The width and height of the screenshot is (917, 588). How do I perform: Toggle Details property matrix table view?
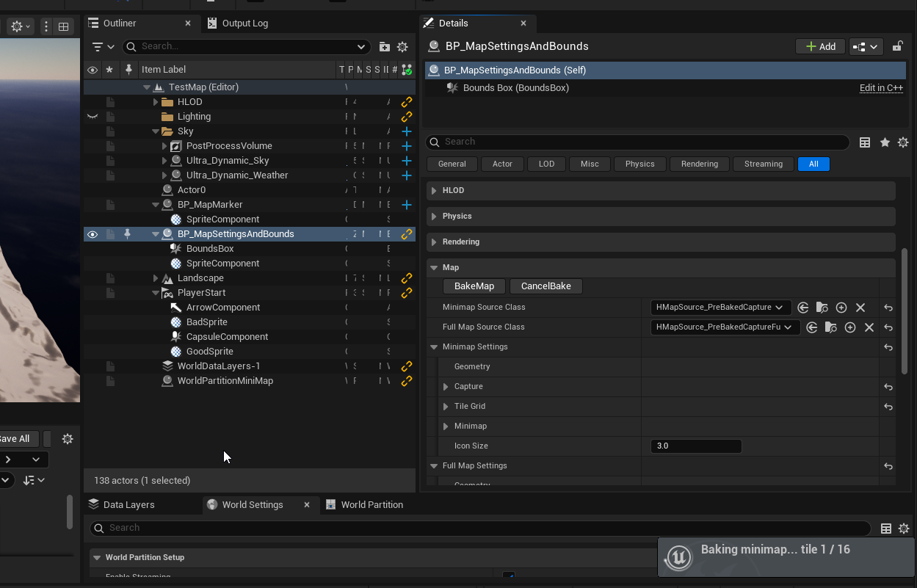point(865,142)
